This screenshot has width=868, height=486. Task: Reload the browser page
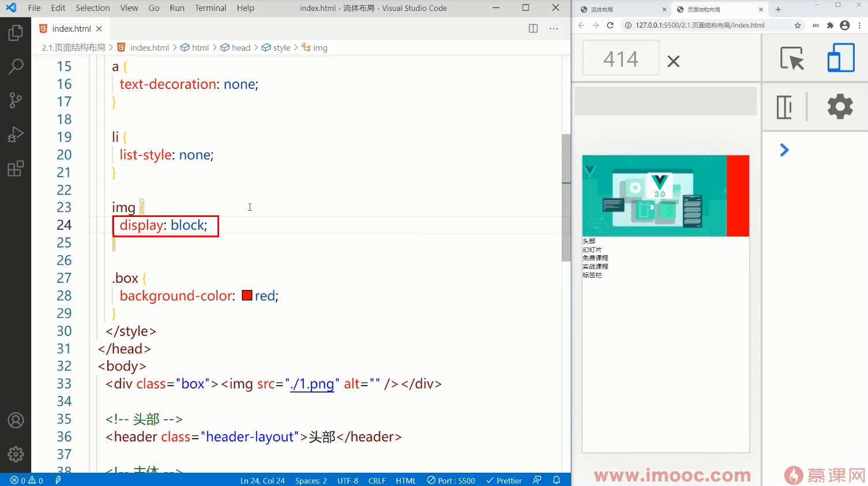pyautogui.click(x=610, y=25)
